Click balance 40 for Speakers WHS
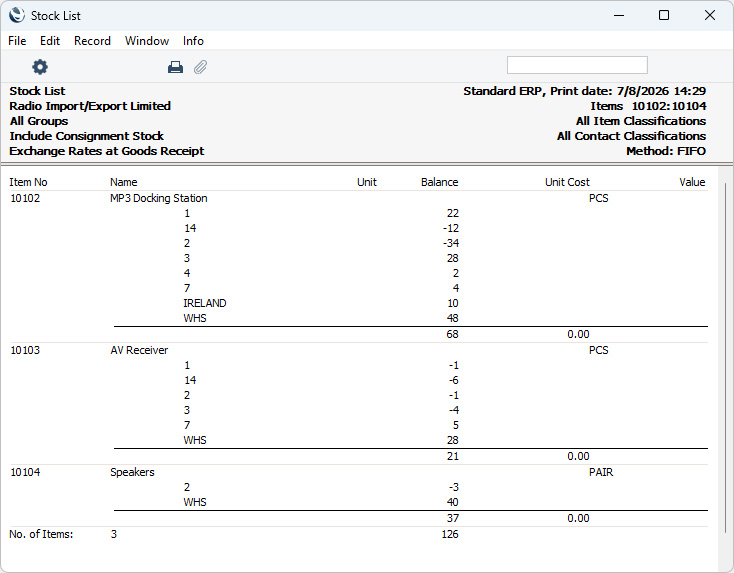 click(x=452, y=502)
